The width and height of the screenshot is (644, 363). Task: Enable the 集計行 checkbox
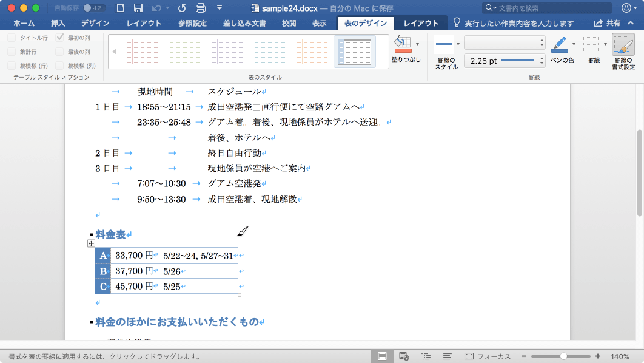(12, 52)
